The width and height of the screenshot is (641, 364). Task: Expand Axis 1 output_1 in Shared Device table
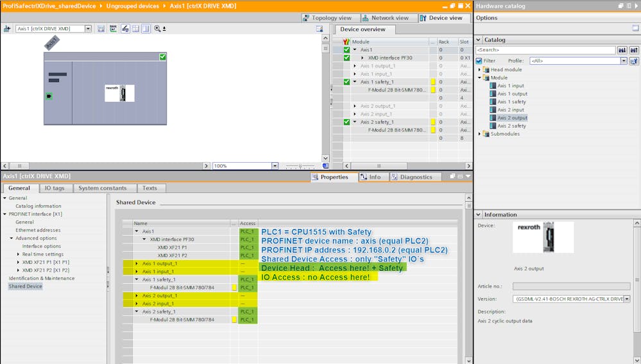137,263
